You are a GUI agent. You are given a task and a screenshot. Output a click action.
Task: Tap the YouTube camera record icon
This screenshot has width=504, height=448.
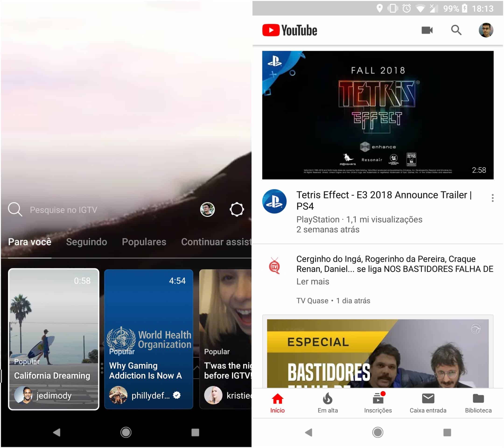coord(427,30)
